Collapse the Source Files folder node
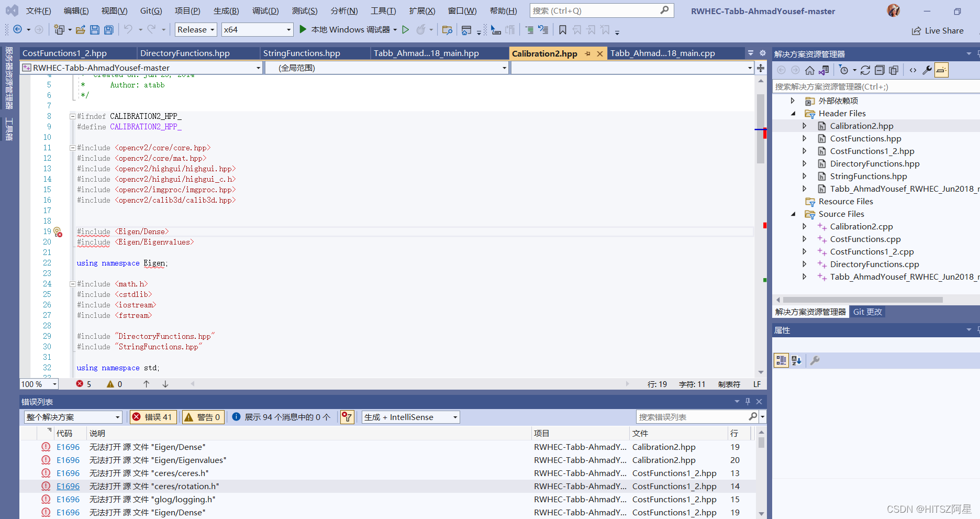Screen dimensions: 980x519 (793, 214)
